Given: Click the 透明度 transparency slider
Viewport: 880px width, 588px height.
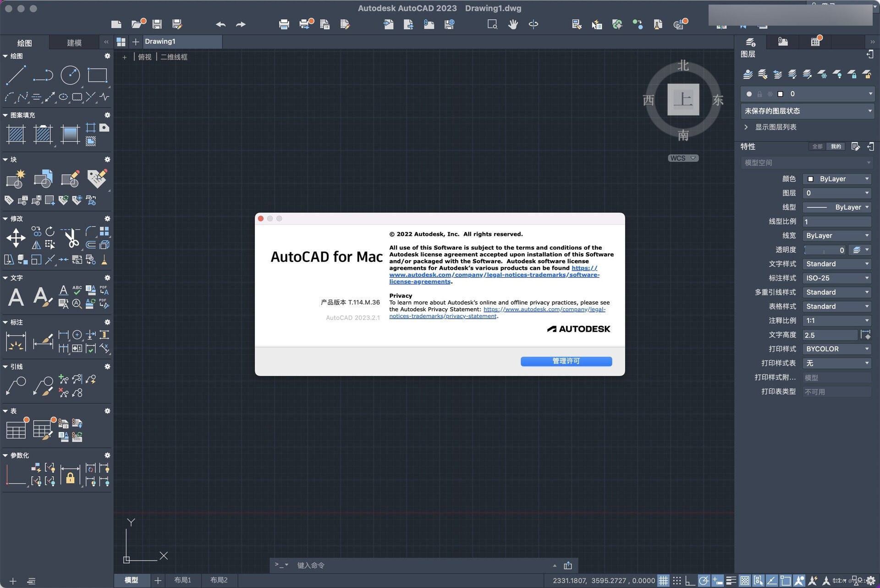Looking at the screenshot, I should point(824,250).
